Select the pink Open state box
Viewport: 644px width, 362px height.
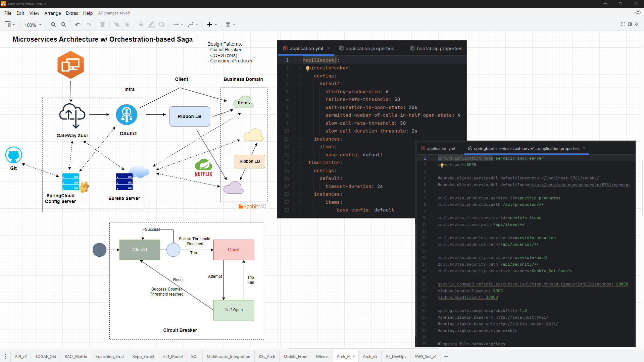click(234, 250)
